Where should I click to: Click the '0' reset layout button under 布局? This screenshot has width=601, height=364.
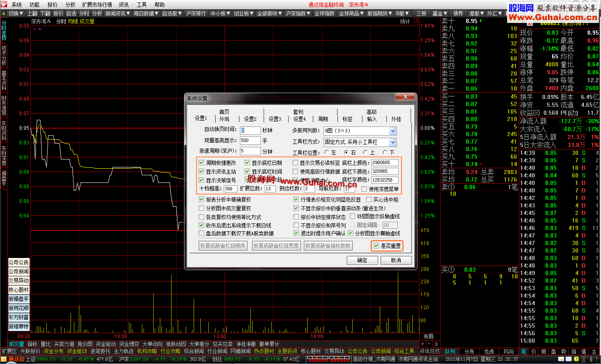[436, 344]
